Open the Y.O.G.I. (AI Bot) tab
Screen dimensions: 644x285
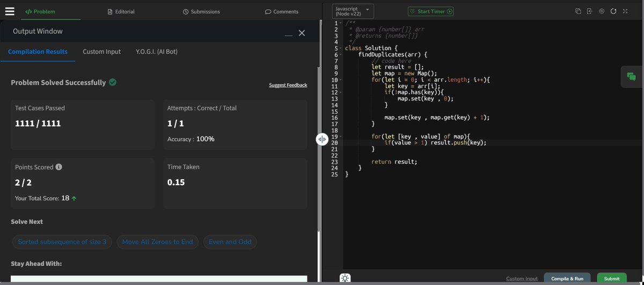click(x=157, y=52)
